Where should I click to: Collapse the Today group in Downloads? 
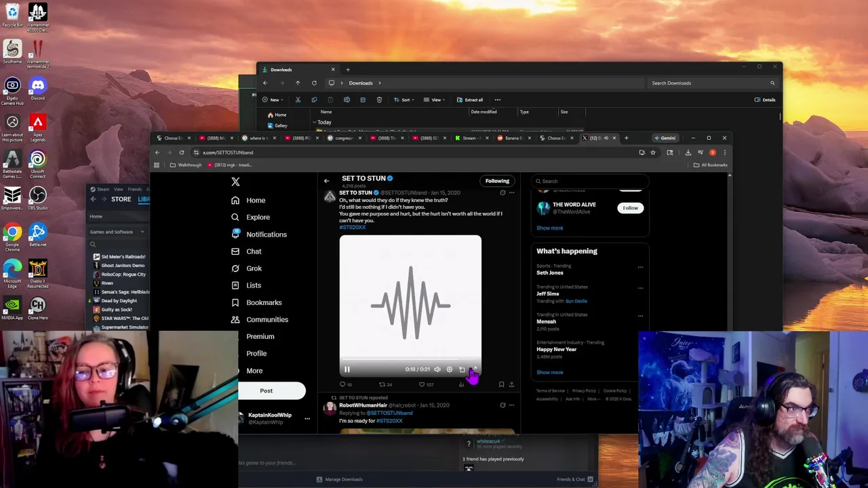pos(315,123)
